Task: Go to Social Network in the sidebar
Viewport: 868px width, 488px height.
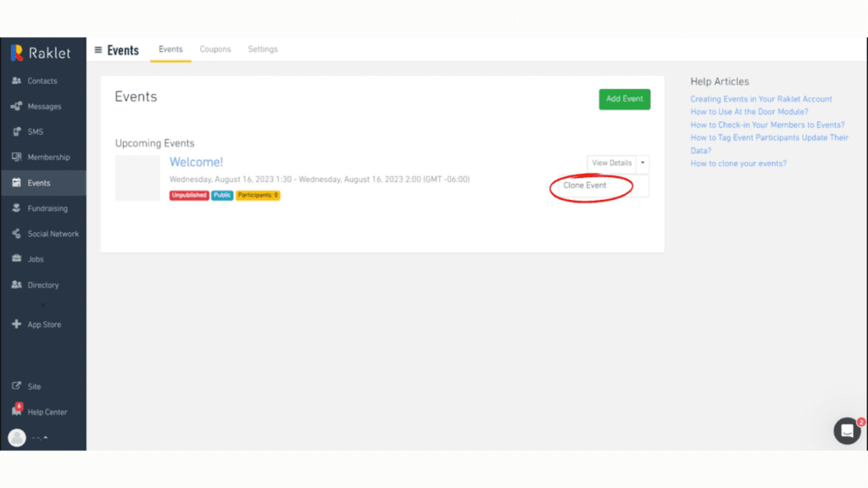Action: tap(53, 234)
